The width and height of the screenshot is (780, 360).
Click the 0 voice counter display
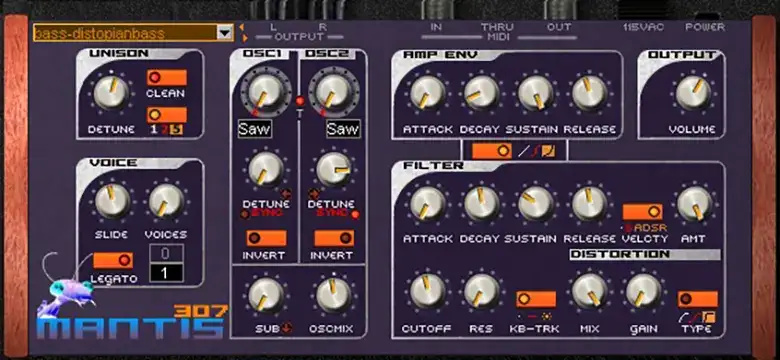coord(167,254)
